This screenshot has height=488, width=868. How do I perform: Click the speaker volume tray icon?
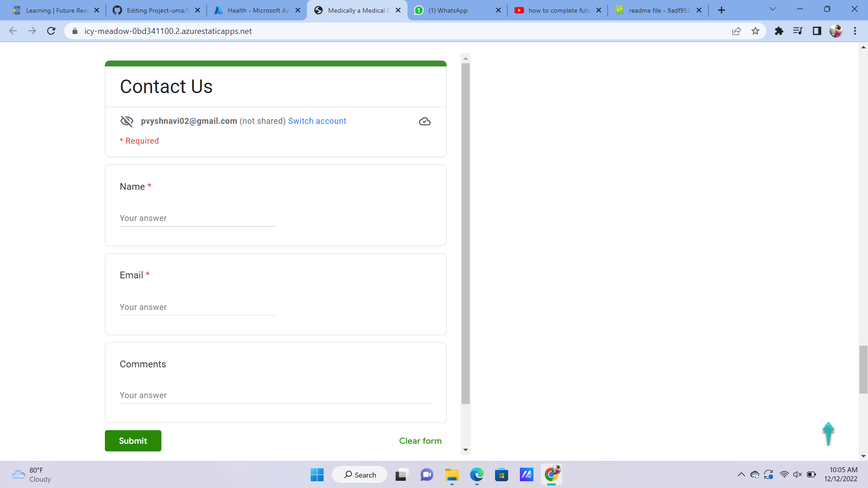click(797, 474)
